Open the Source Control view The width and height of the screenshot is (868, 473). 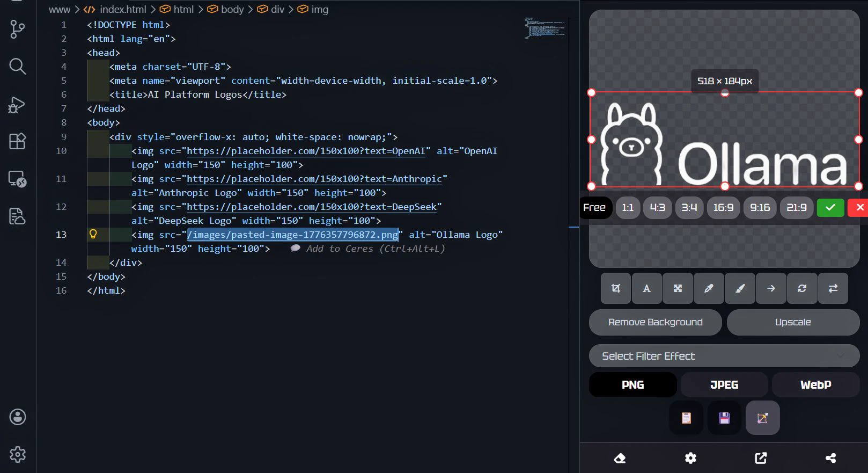[18, 29]
